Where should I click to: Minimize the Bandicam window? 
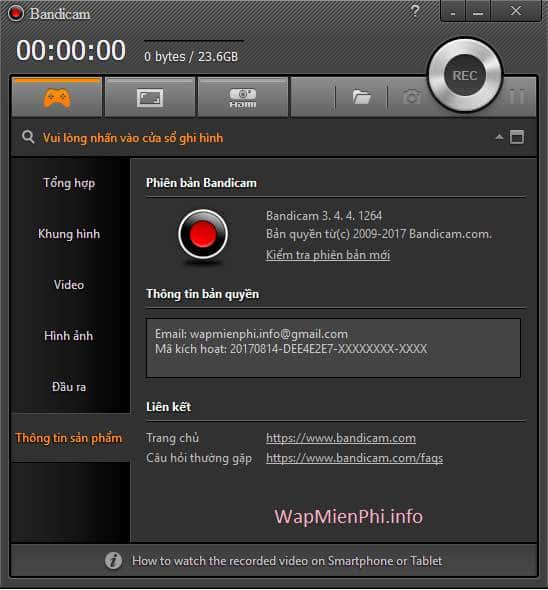coord(478,11)
